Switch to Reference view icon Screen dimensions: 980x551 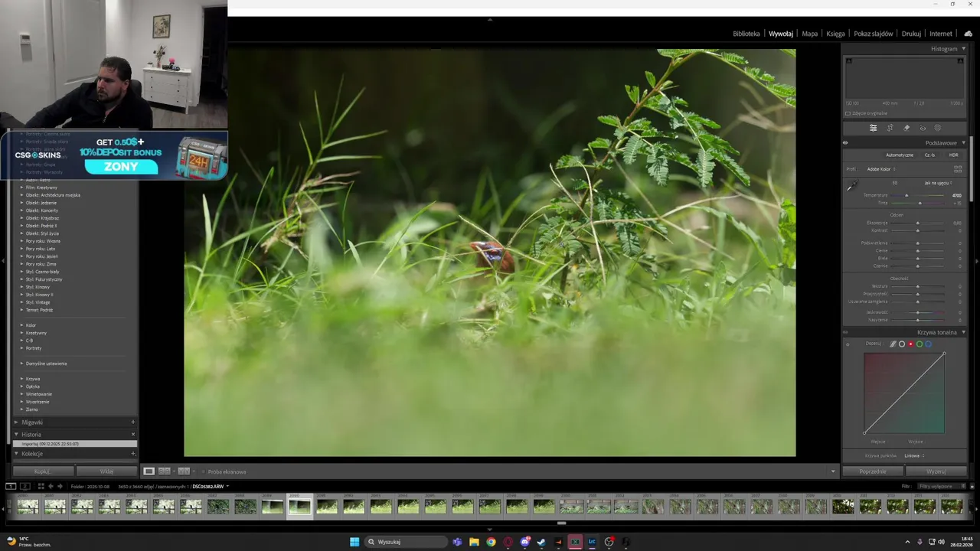[x=164, y=471]
